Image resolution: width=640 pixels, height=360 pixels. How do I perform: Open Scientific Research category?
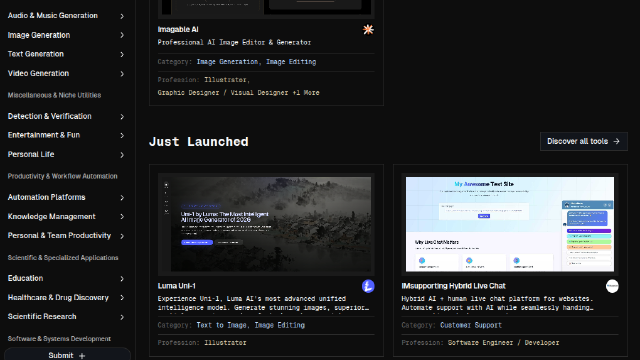(42, 316)
